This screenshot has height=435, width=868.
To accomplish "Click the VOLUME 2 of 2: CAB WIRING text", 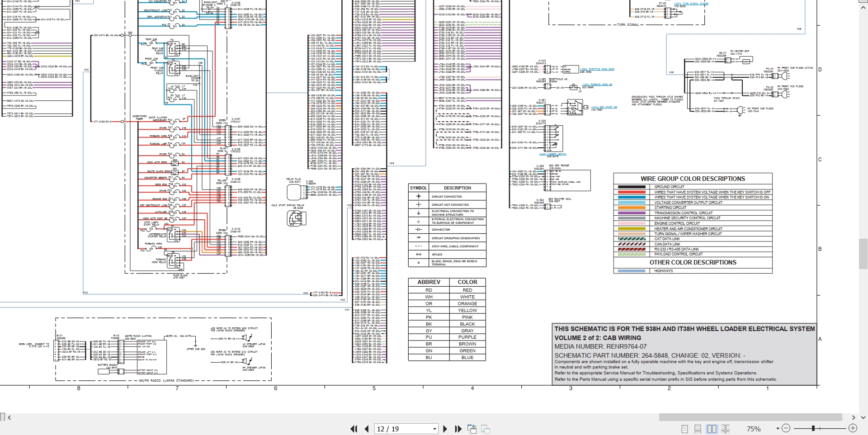I will click(598, 338).
